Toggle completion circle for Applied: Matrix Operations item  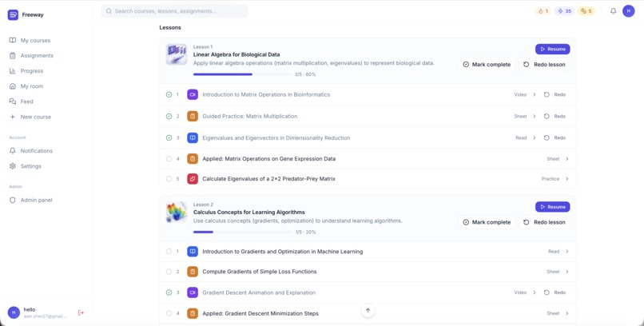point(169,159)
